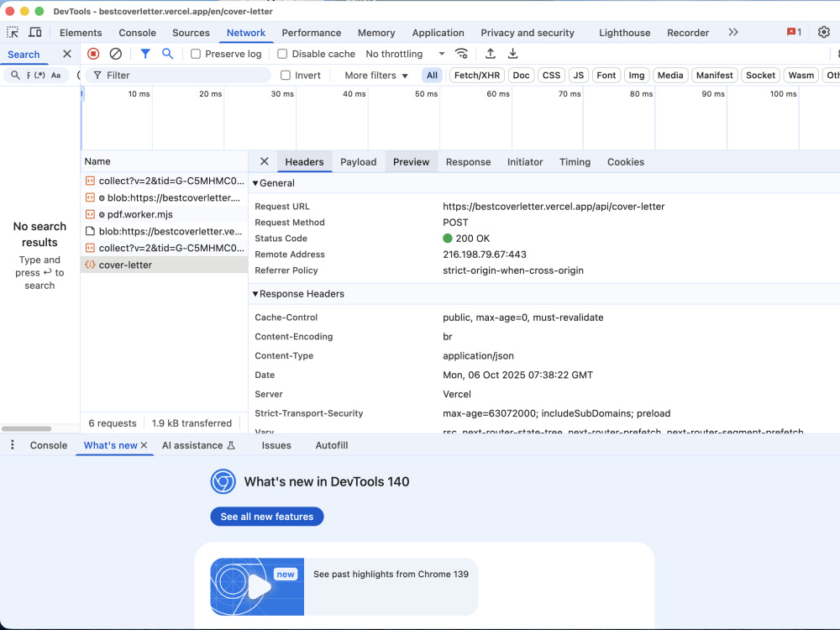Screen dimensions: 840x630
Task: Toggle regex option in search box
Action: (39, 75)
